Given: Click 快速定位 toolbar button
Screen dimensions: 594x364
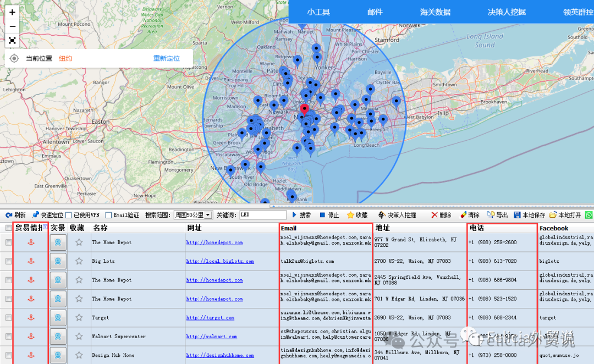Looking at the screenshot, I should pos(48,215).
